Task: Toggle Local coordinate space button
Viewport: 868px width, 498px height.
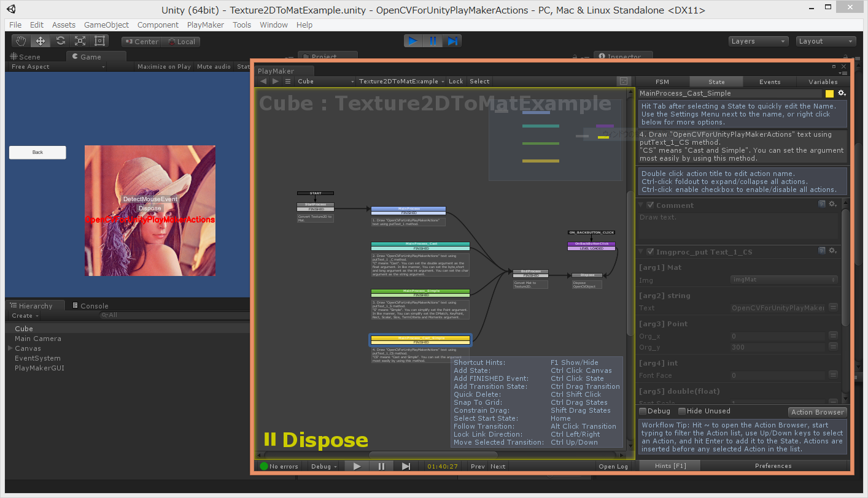Action: pos(180,42)
